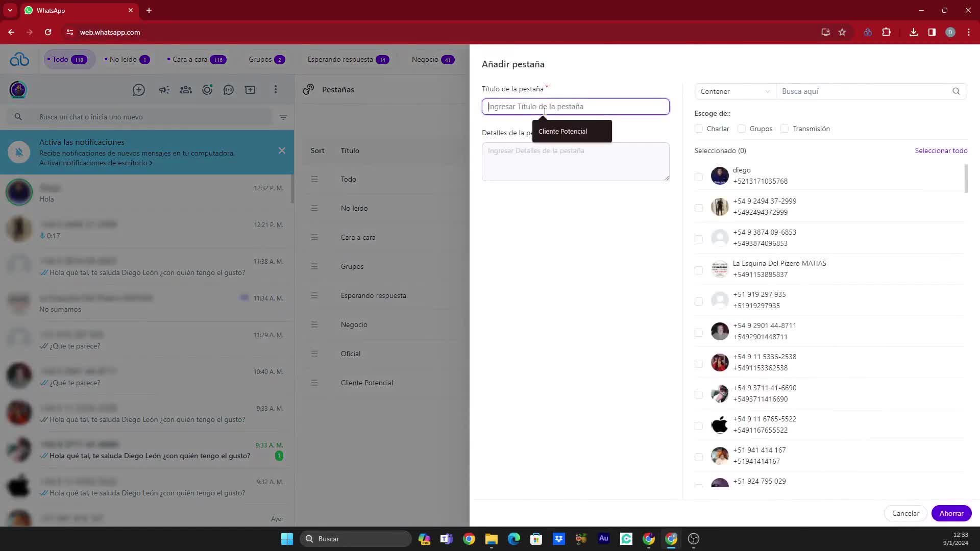Click Seleccionar todo link
Viewport: 980px width, 551px height.
941,151
